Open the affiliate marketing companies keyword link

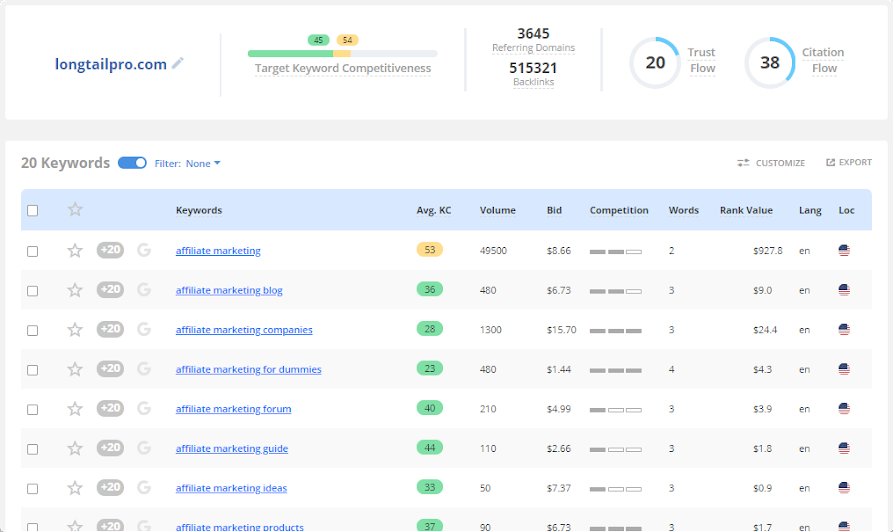pos(244,330)
